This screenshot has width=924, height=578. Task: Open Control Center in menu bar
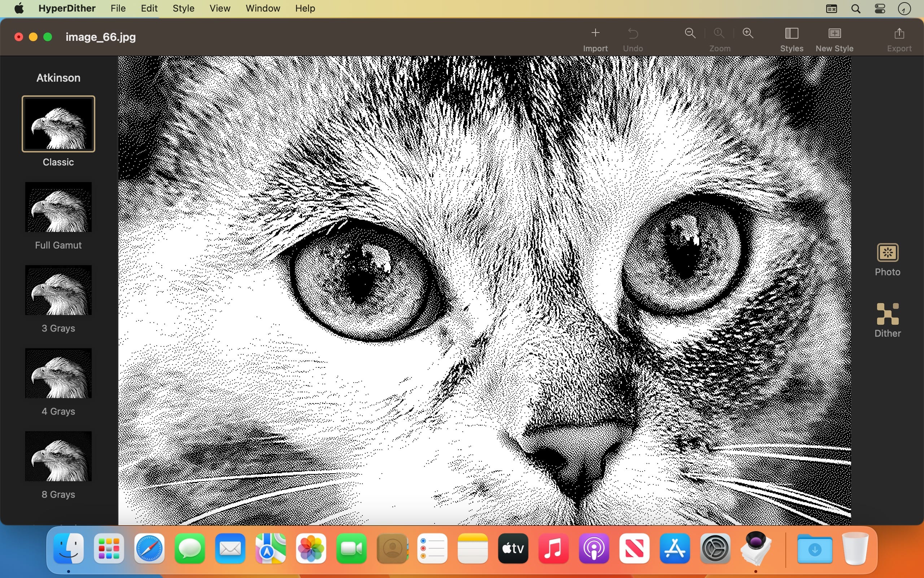[880, 9]
